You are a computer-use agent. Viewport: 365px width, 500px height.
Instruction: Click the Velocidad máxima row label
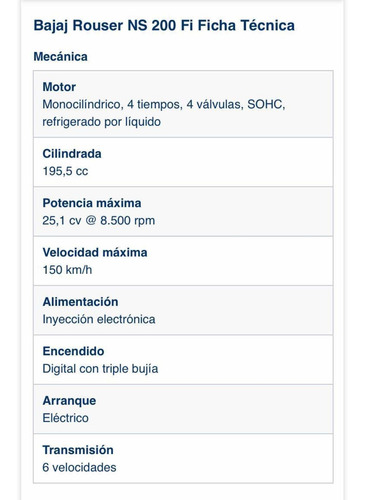coord(95,252)
